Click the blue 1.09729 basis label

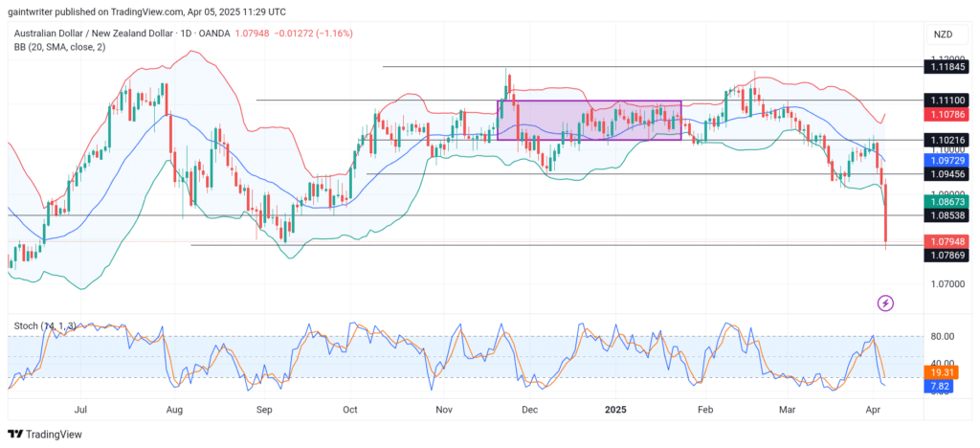[947, 161]
